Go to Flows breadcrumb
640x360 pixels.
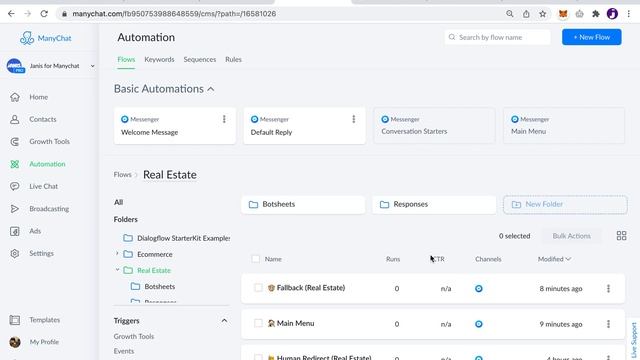point(122,175)
